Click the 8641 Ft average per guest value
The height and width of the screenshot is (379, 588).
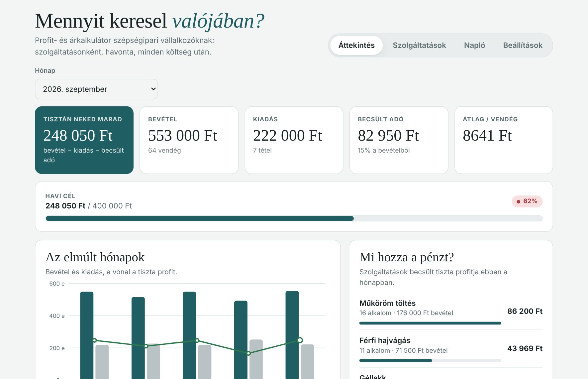(487, 136)
